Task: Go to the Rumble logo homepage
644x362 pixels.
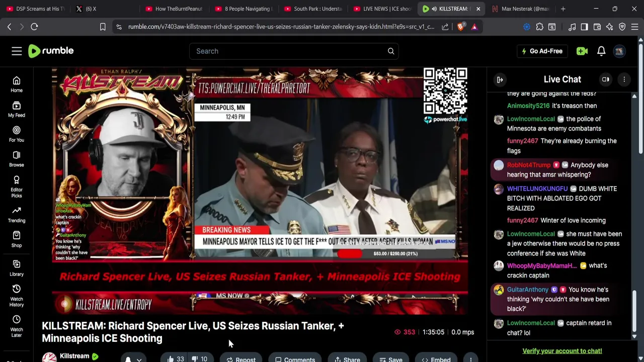Action: pos(51,51)
